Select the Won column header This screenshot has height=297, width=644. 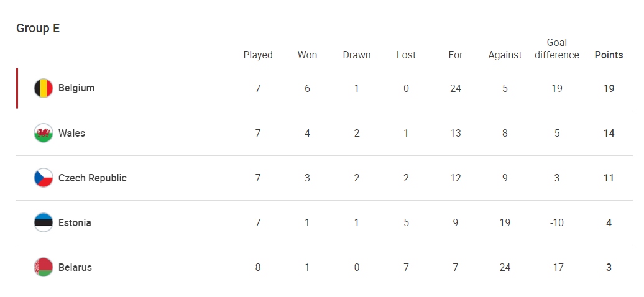tap(307, 55)
